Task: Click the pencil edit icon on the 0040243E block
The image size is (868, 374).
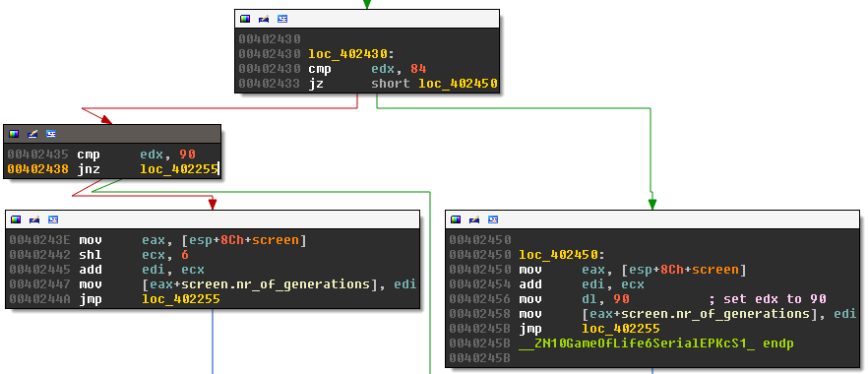Action: [x=34, y=219]
